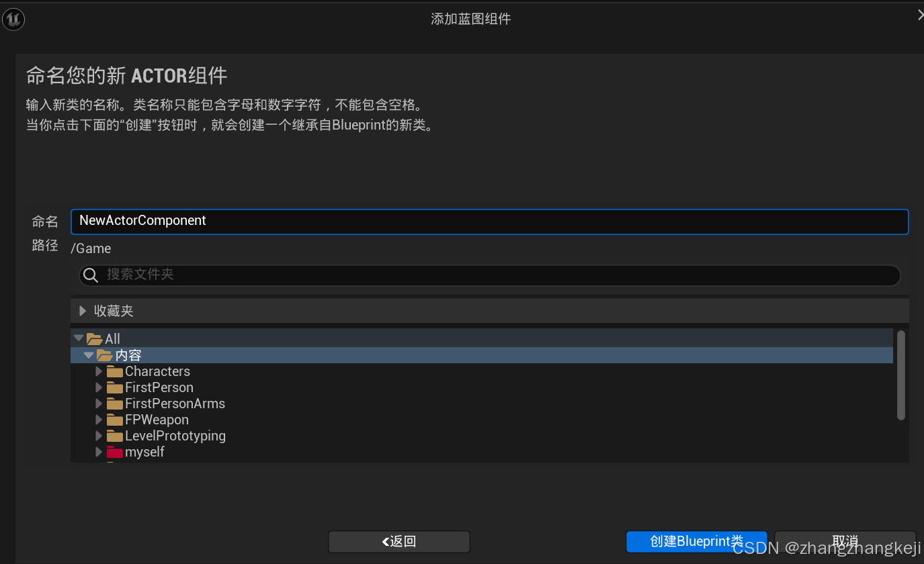Screen dimensions: 924x564
Task: Click the folder tree scrollbar
Action: click(x=901, y=375)
